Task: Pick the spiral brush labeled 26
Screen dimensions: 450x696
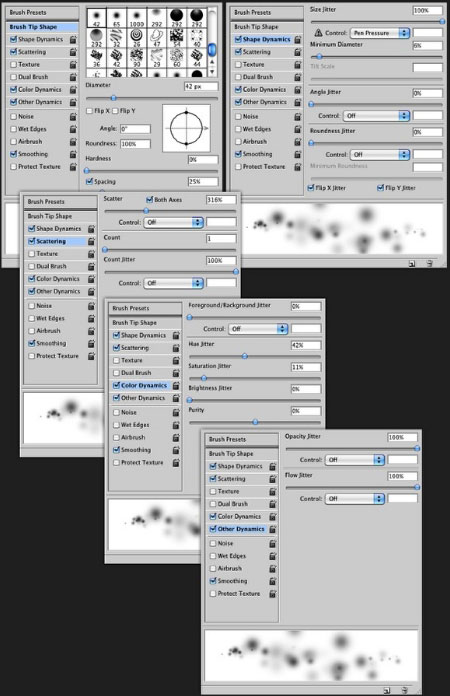Action: click(136, 37)
